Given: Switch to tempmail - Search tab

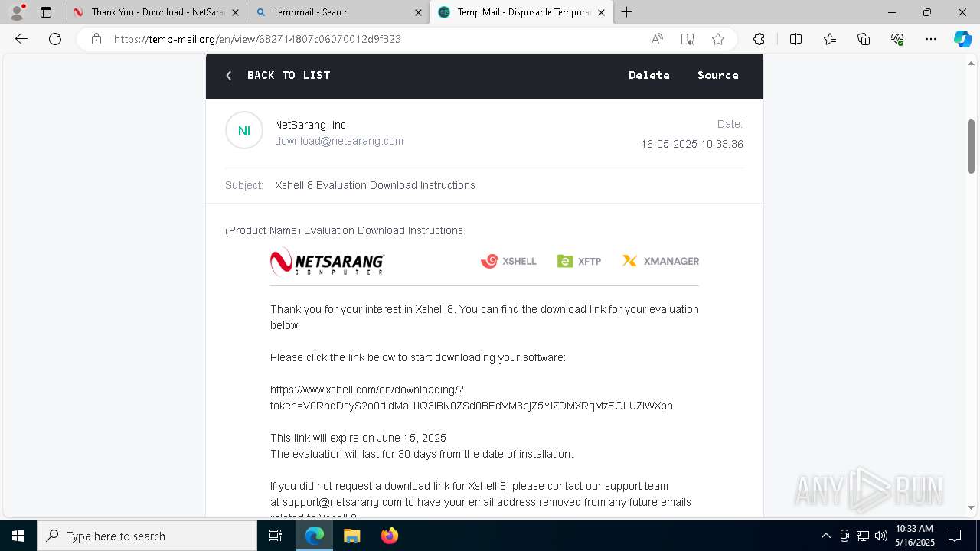Looking at the screenshot, I should [x=339, y=12].
